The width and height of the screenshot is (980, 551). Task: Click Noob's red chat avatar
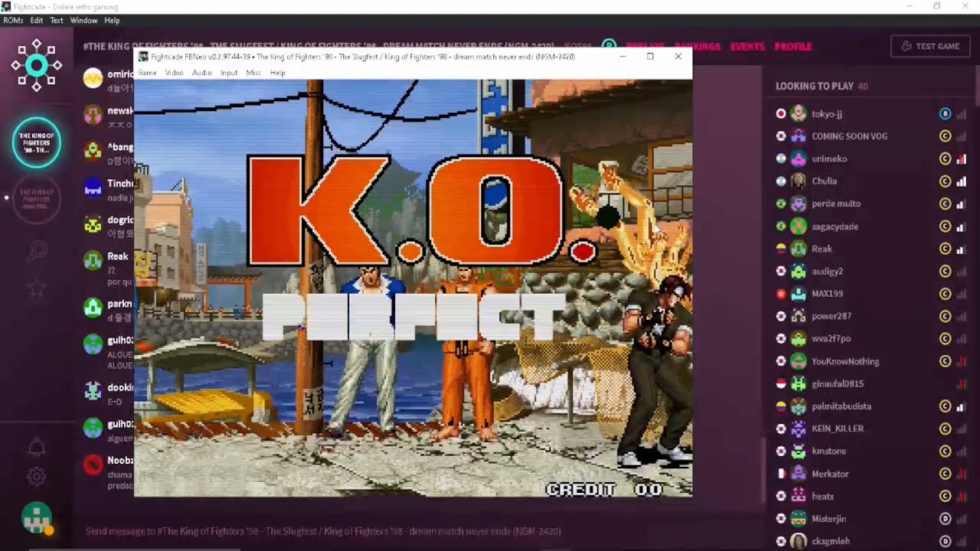[93, 465]
